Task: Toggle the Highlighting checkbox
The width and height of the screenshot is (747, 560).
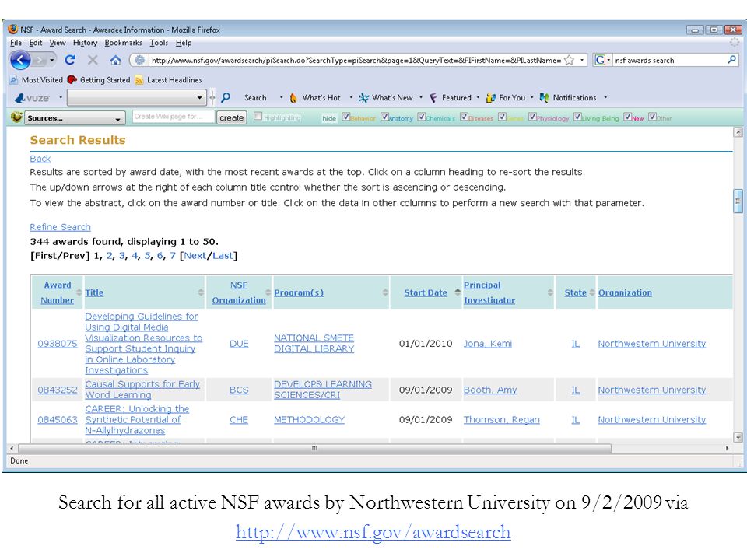Action: click(258, 116)
